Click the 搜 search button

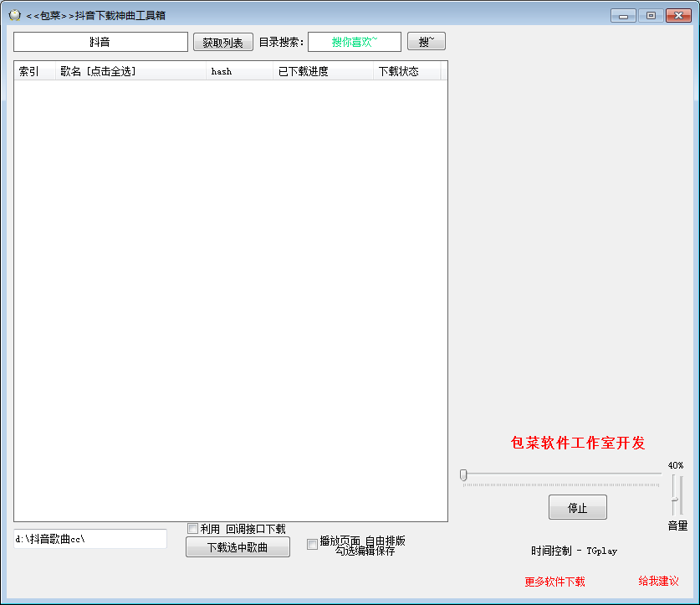click(426, 42)
